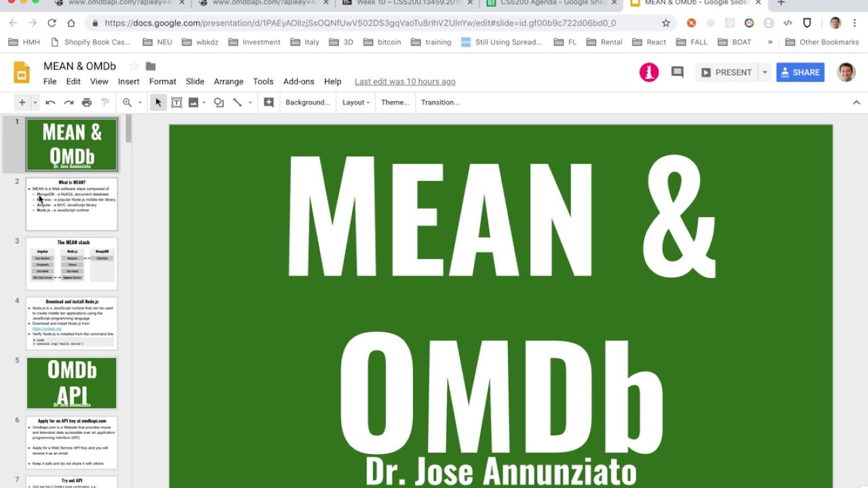Image resolution: width=868 pixels, height=488 pixels.
Task: Open the Format menu
Action: 163,81
